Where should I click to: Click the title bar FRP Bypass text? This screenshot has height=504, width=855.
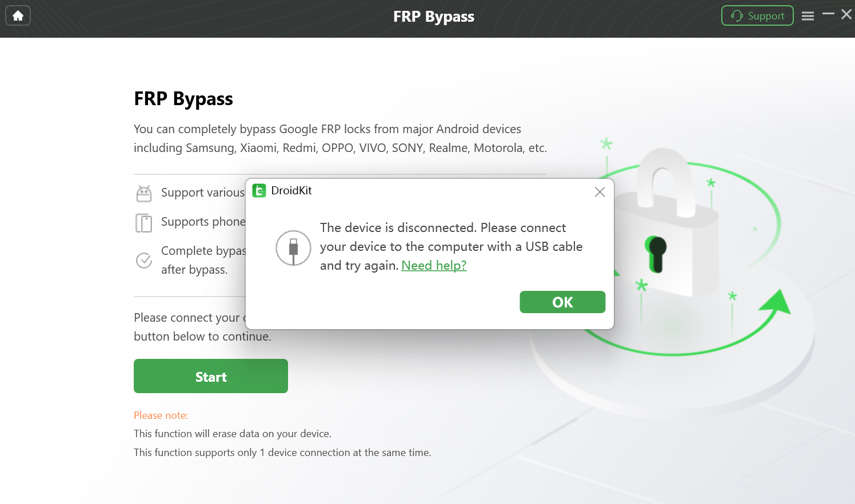click(x=434, y=17)
